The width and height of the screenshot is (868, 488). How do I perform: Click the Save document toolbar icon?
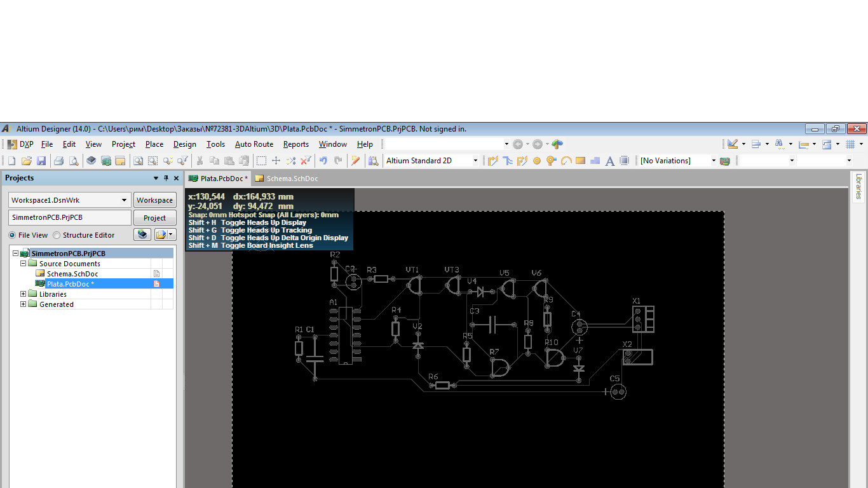click(x=41, y=161)
